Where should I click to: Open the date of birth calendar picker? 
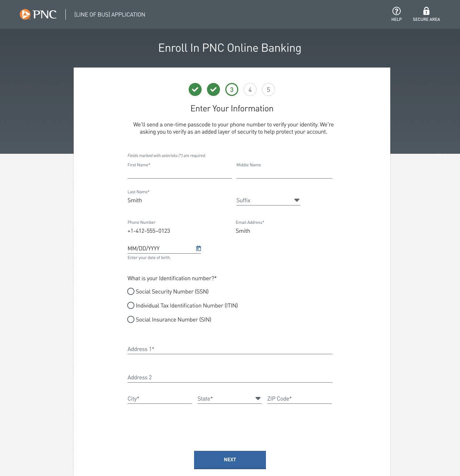pos(198,248)
